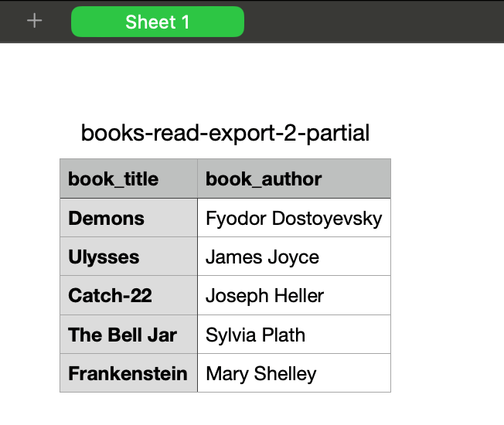Image resolution: width=504 pixels, height=425 pixels.
Task: Select the book_title header cell
Action: tap(128, 178)
